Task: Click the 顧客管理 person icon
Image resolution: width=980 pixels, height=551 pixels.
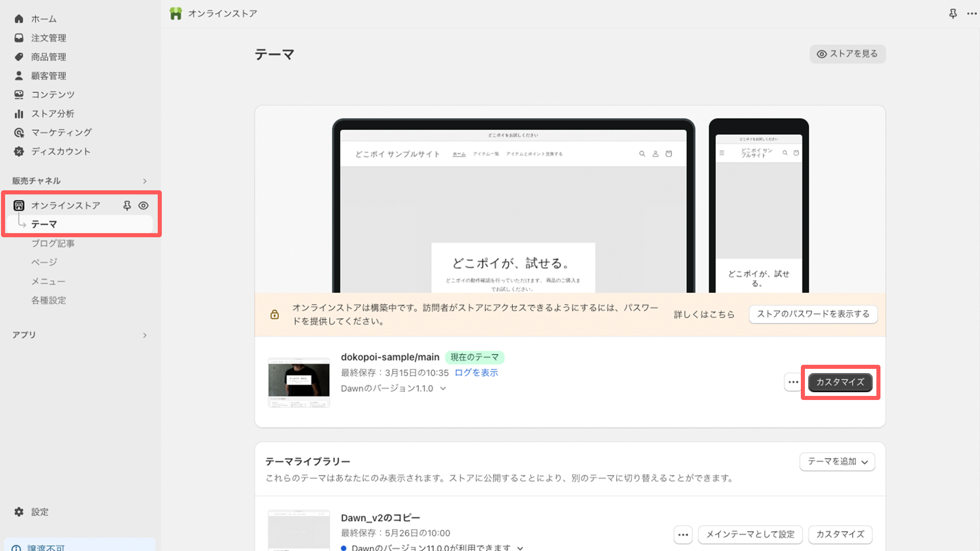Action: pyautogui.click(x=19, y=76)
